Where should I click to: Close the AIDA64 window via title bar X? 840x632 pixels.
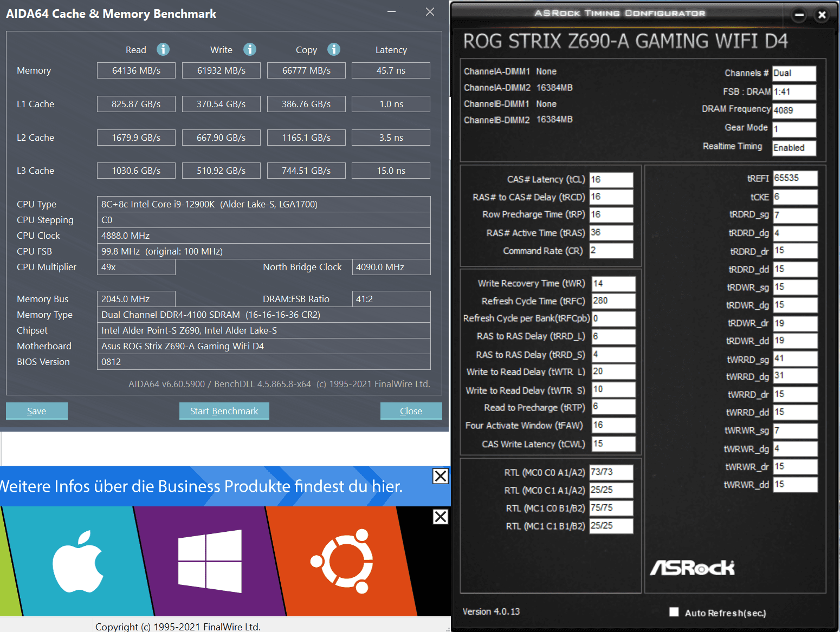click(x=430, y=12)
